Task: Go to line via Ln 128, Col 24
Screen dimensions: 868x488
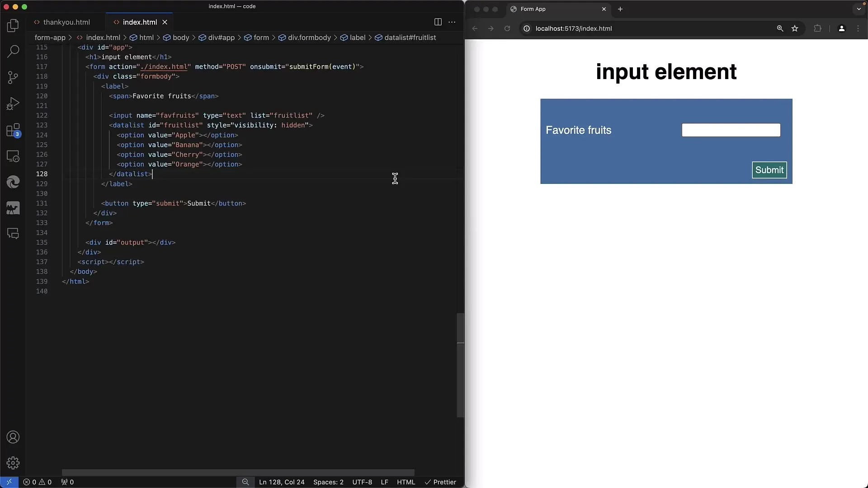Action: coord(282,482)
